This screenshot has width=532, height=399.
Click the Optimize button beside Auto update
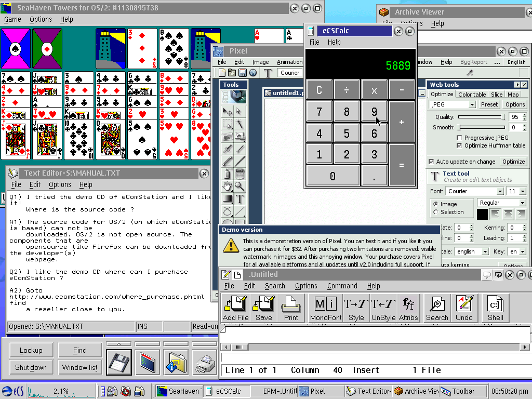point(513,162)
